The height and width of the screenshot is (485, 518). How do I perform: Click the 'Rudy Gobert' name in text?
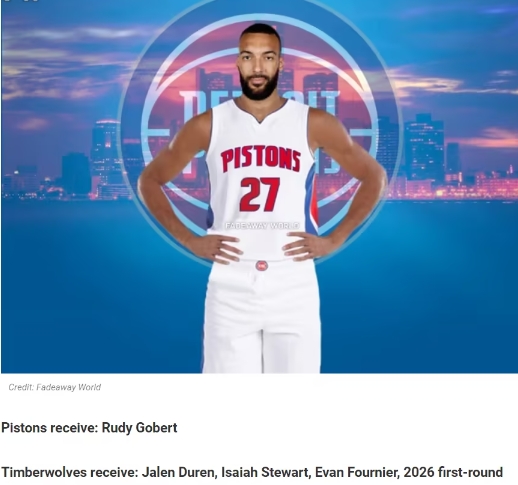[139, 428]
